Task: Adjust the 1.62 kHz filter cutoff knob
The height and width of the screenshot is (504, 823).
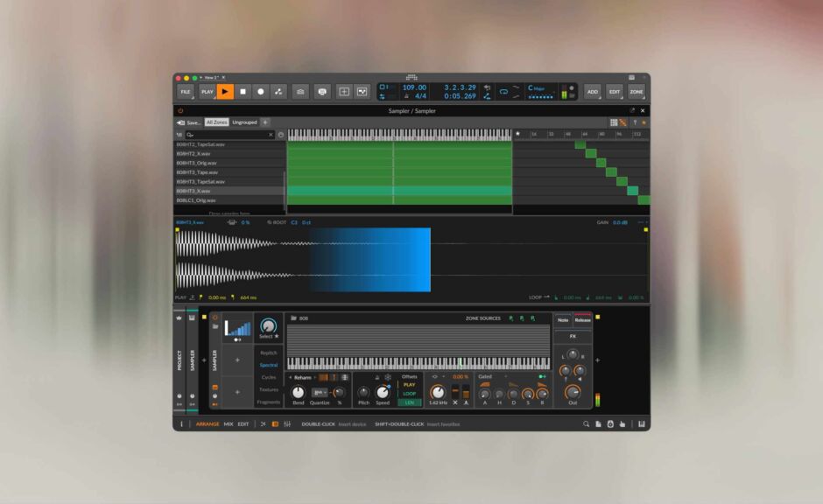Action: [x=437, y=392]
